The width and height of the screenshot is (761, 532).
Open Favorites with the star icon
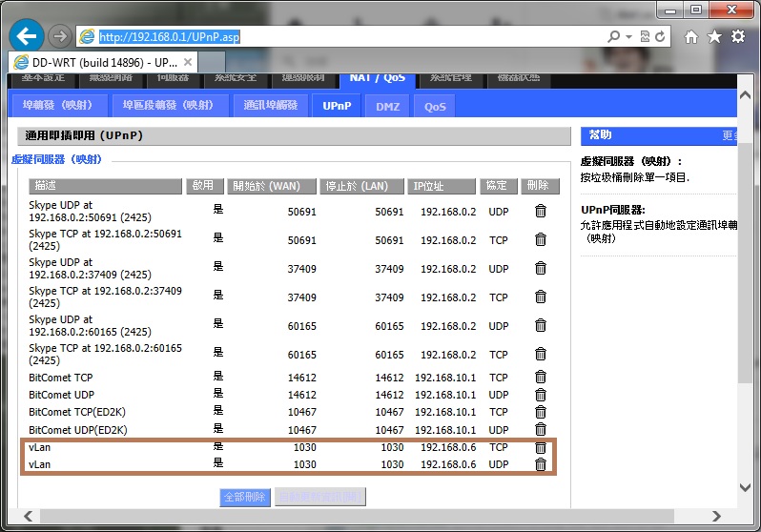pyautogui.click(x=714, y=36)
